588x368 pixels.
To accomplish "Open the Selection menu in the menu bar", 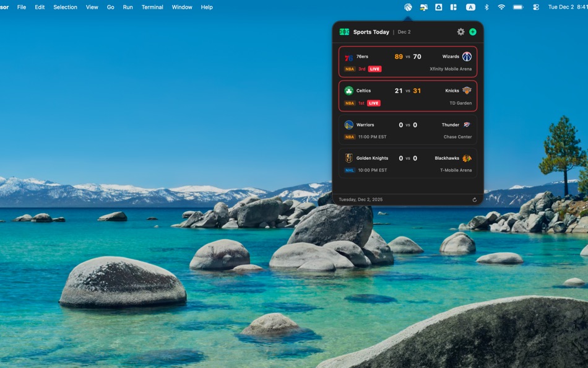I will [65, 7].
